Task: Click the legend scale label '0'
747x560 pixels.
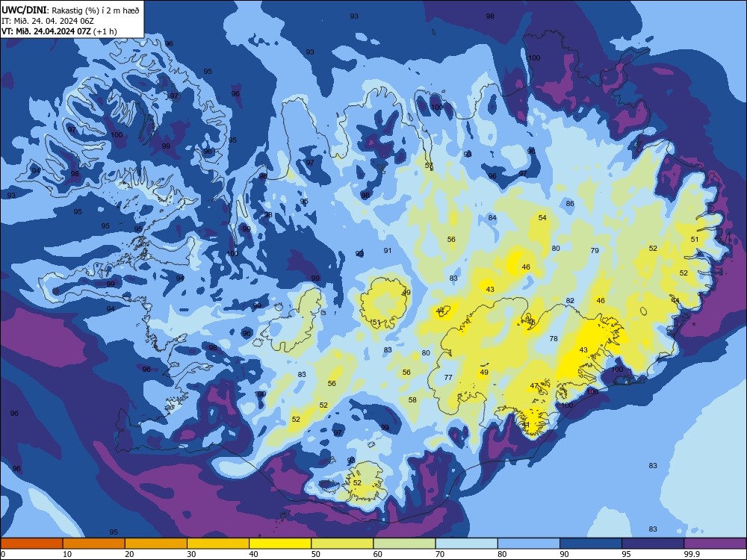Action: tap(2, 554)
